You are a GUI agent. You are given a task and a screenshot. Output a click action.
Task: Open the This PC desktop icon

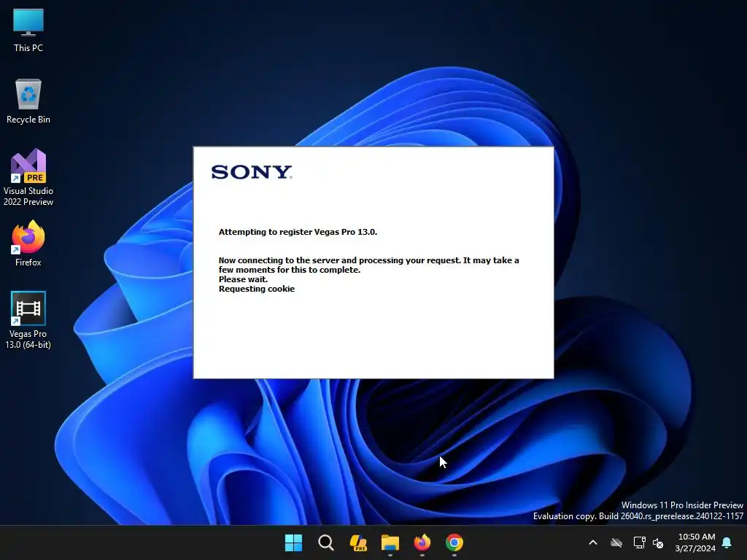coord(28,31)
